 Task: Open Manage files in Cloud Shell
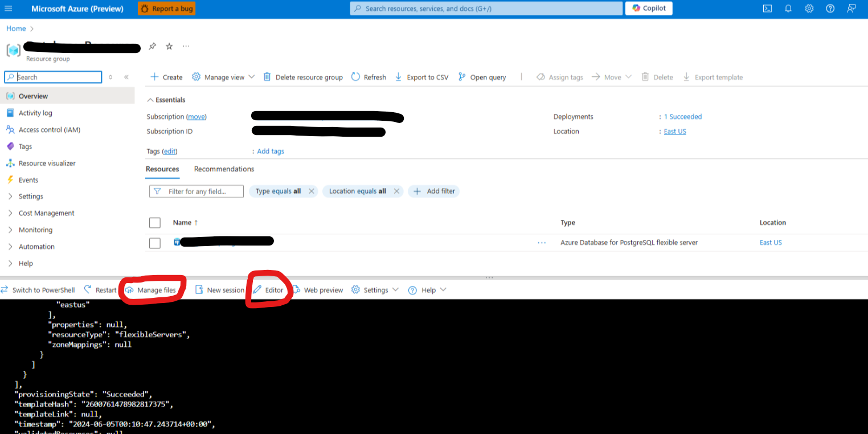click(x=151, y=290)
